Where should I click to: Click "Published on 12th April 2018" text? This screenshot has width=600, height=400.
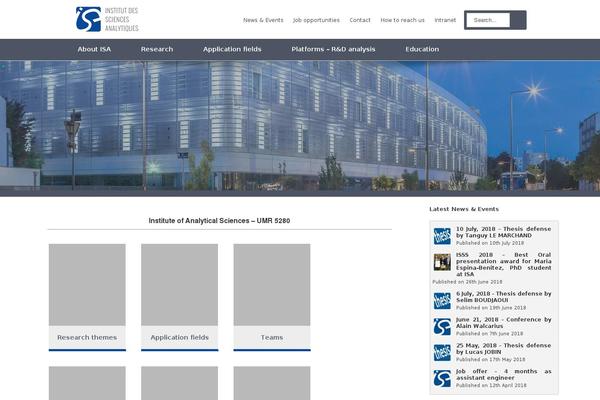[x=491, y=385]
